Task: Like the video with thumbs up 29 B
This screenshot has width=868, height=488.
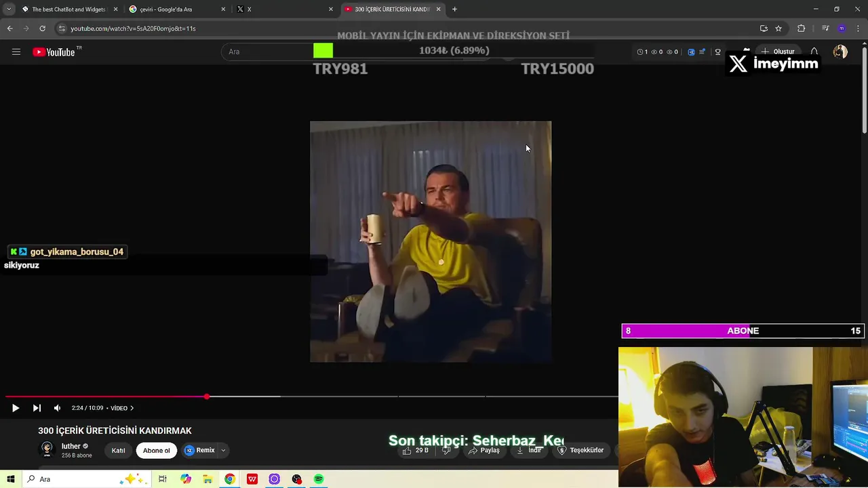Action: pos(416,450)
